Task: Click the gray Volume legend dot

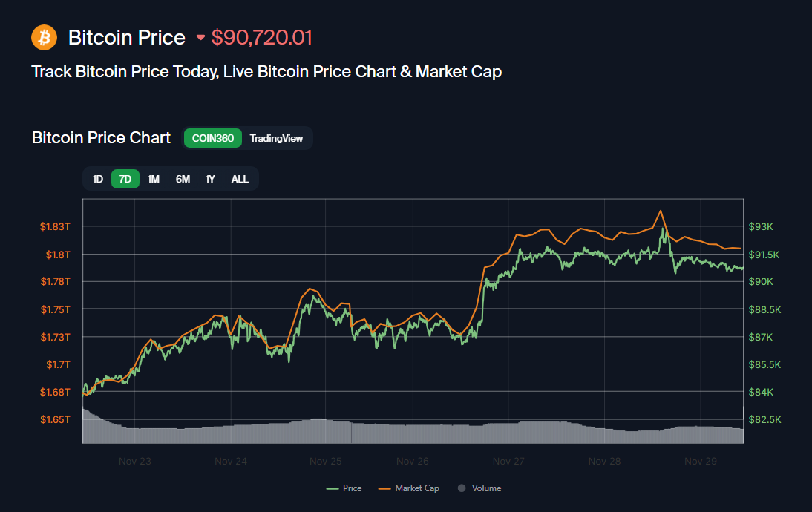Action: (x=462, y=488)
